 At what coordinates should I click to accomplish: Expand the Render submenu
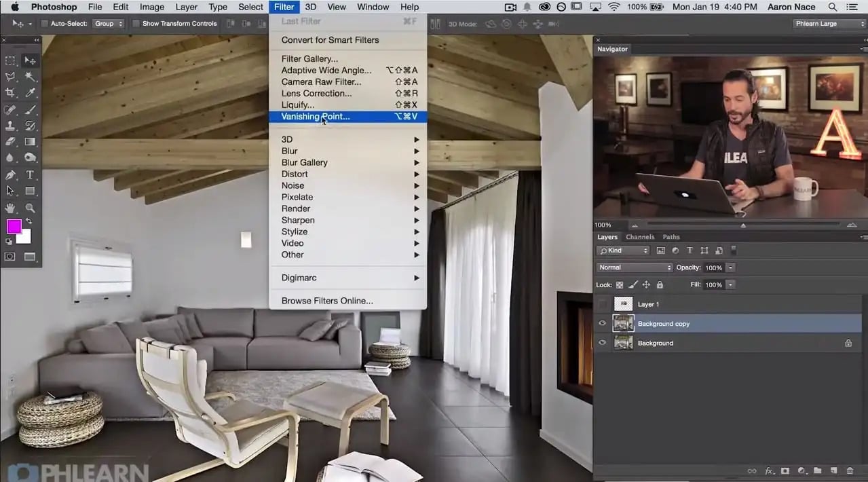[x=347, y=208]
